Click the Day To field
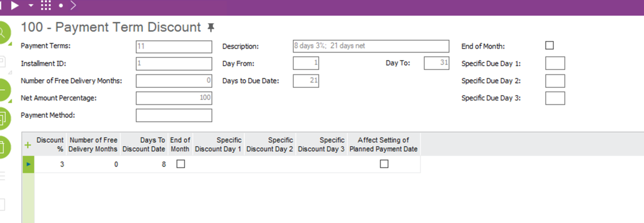 point(436,64)
